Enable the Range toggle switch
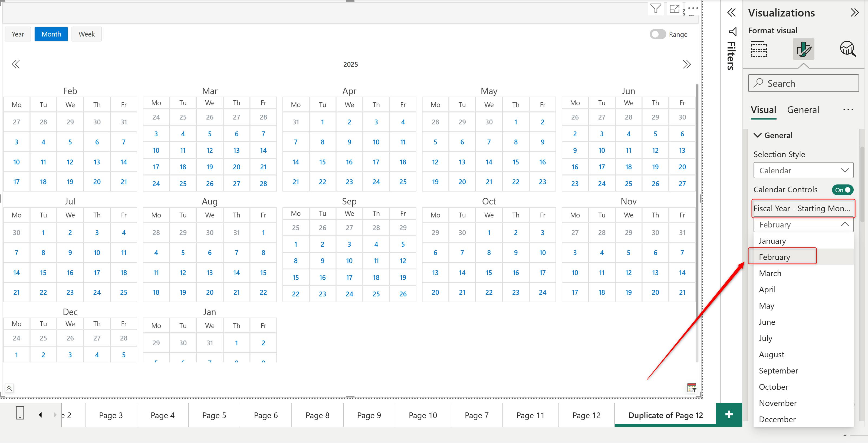The width and height of the screenshot is (868, 443). tap(657, 34)
